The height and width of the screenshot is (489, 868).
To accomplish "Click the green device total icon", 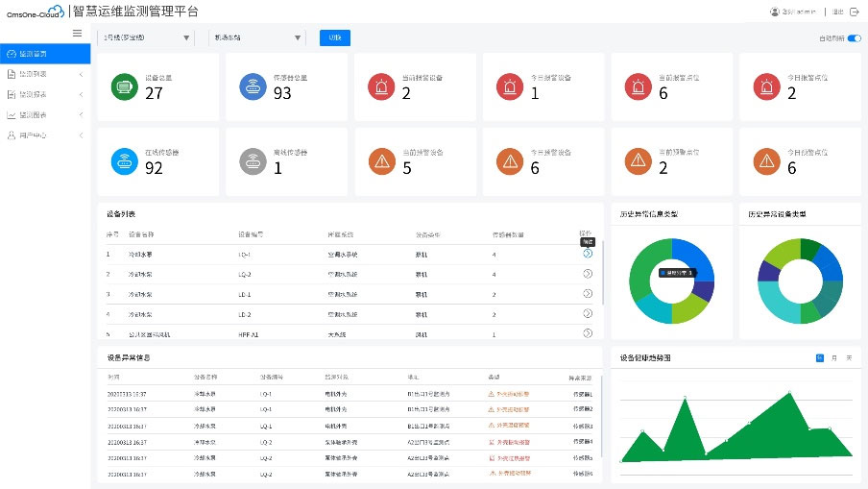I will click(x=125, y=86).
